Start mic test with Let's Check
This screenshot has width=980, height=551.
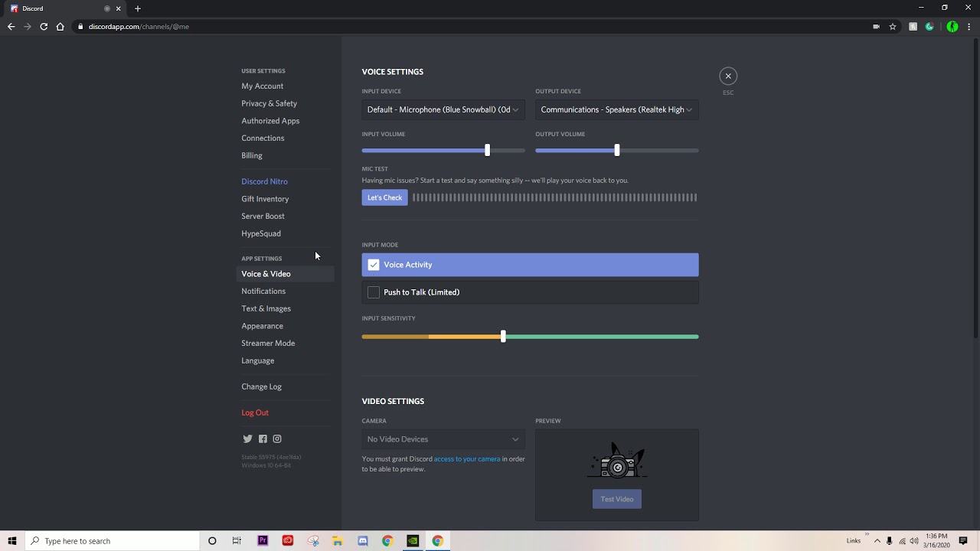click(x=384, y=197)
